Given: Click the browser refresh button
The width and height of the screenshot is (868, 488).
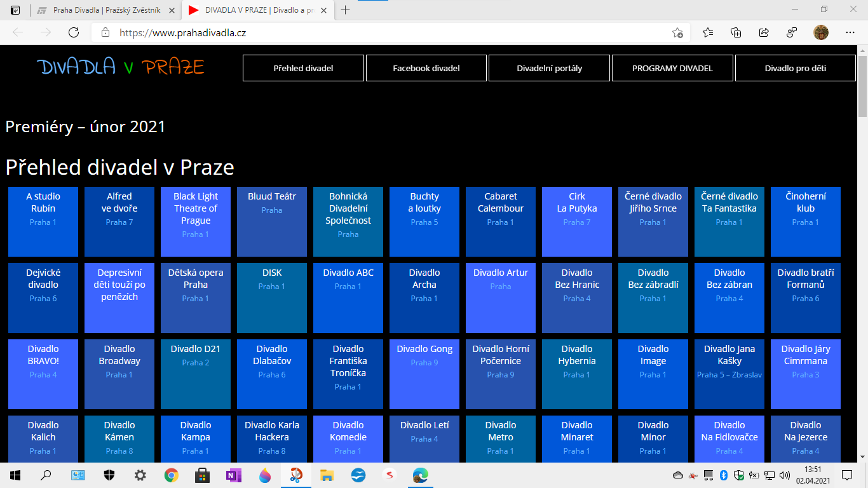Looking at the screenshot, I should point(74,33).
